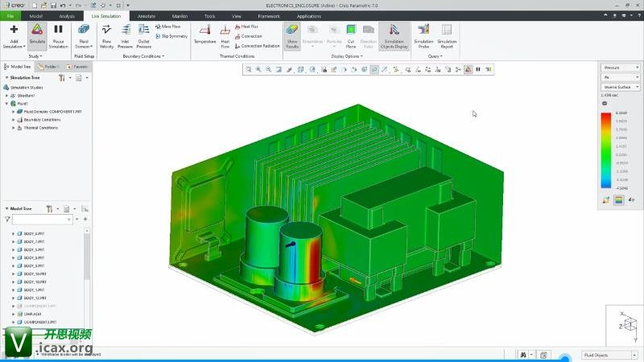This screenshot has width=644, height=362.
Task: Expand the Boundary Conditions tree node
Action: coord(14,119)
